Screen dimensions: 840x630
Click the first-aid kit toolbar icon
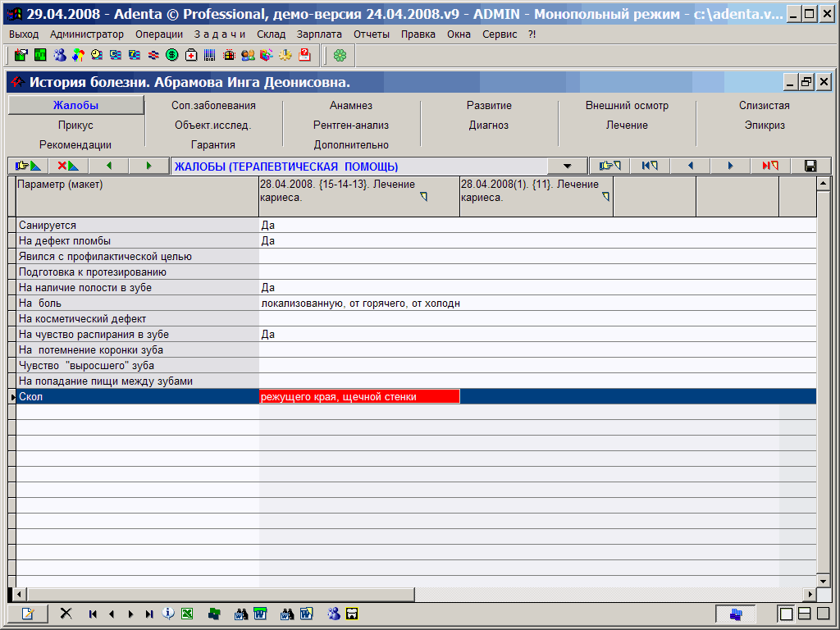point(191,55)
